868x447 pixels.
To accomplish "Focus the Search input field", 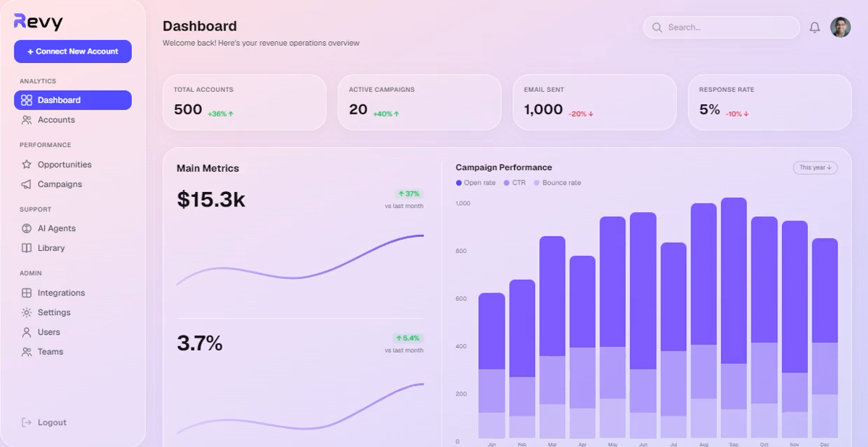I will (721, 27).
